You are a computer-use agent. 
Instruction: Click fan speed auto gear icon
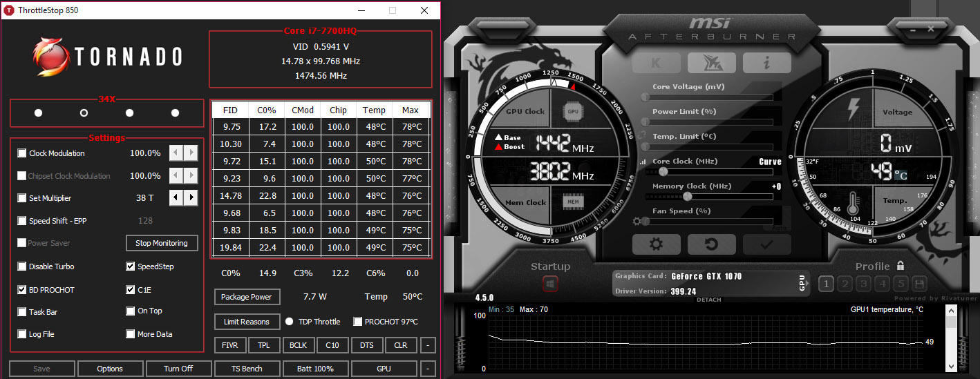coord(637,222)
